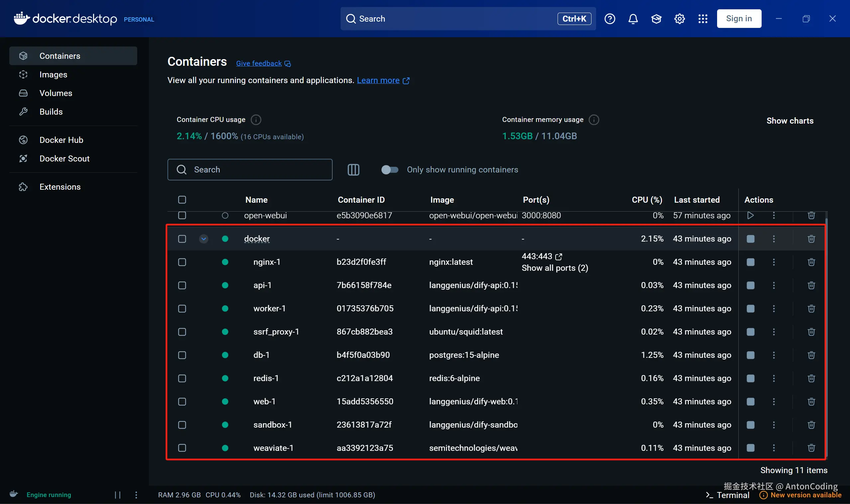850x504 pixels.
Task: Open the Learning center graduation cap icon
Action: (656, 19)
